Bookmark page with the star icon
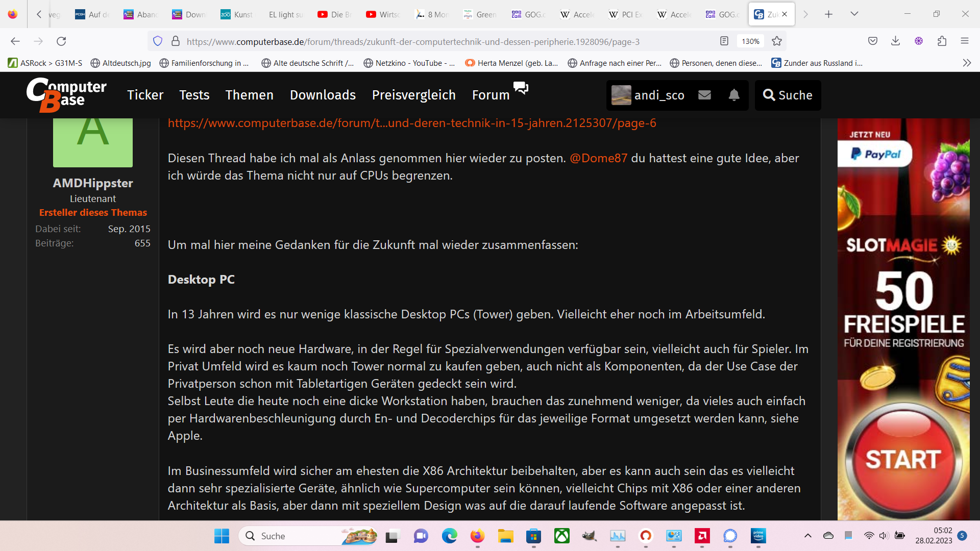980x551 pixels. click(x=777, y=41)
